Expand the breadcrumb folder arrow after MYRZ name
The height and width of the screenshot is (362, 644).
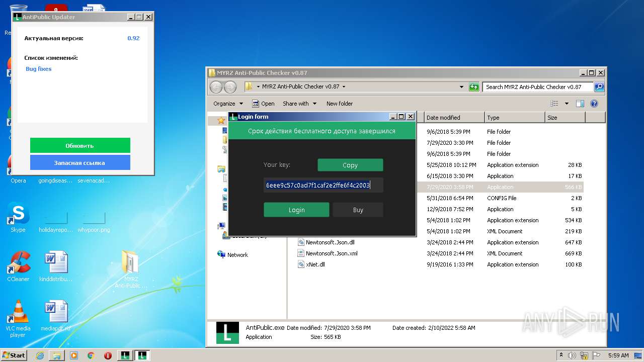coord(344,87)
